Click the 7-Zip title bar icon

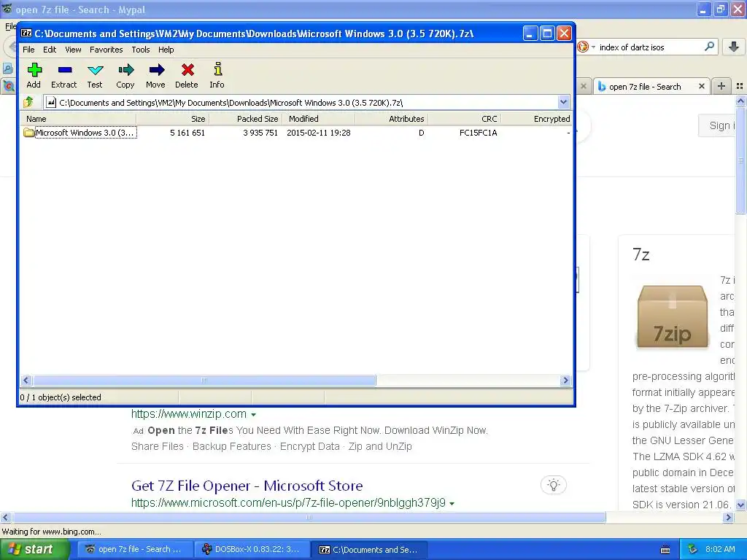tap(26, 34)
